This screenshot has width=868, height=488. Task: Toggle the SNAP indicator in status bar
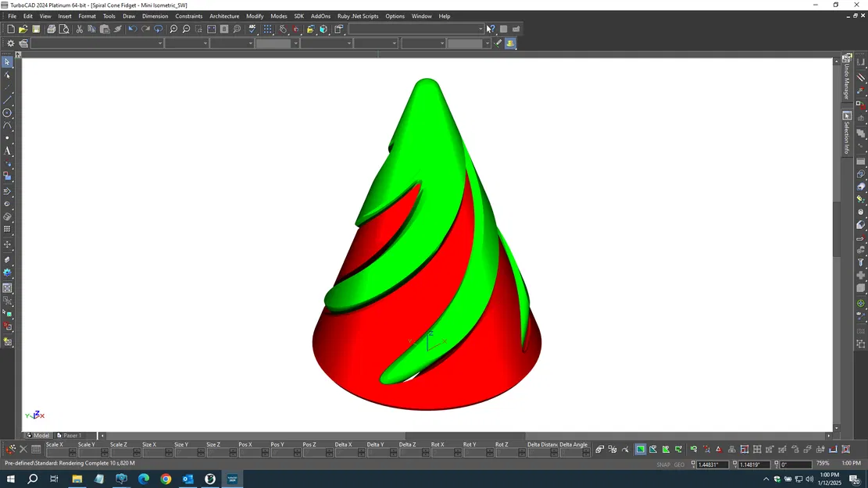click(663, 465)
